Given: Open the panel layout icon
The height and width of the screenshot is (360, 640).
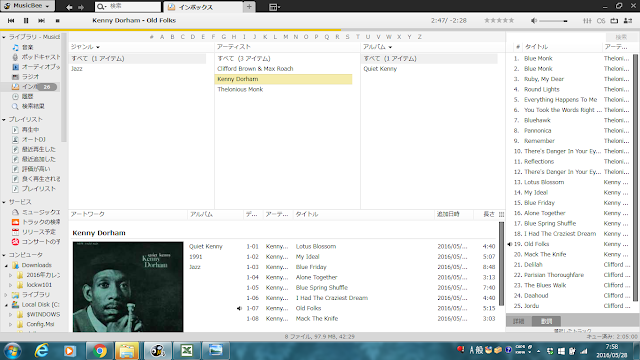Looking at the screenshot, I should (274, 7).
